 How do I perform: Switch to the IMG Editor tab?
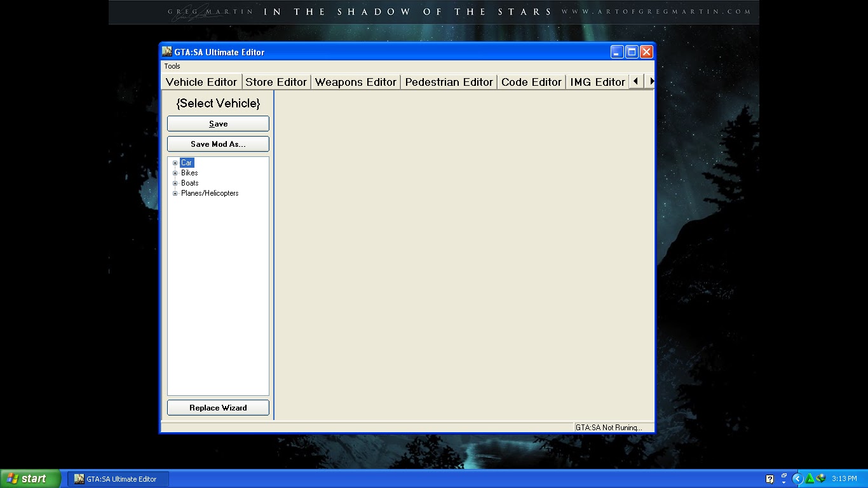point(597,82)
